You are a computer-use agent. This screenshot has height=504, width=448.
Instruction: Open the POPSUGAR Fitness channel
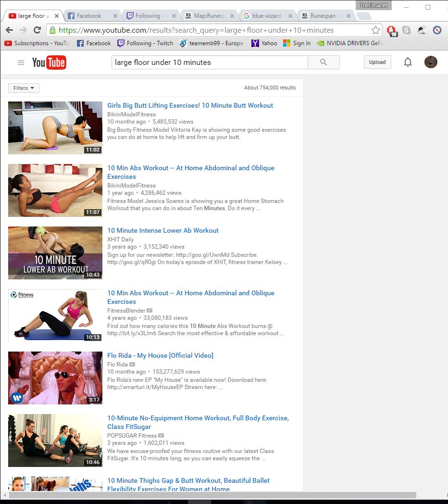click(x=132, y=436)
